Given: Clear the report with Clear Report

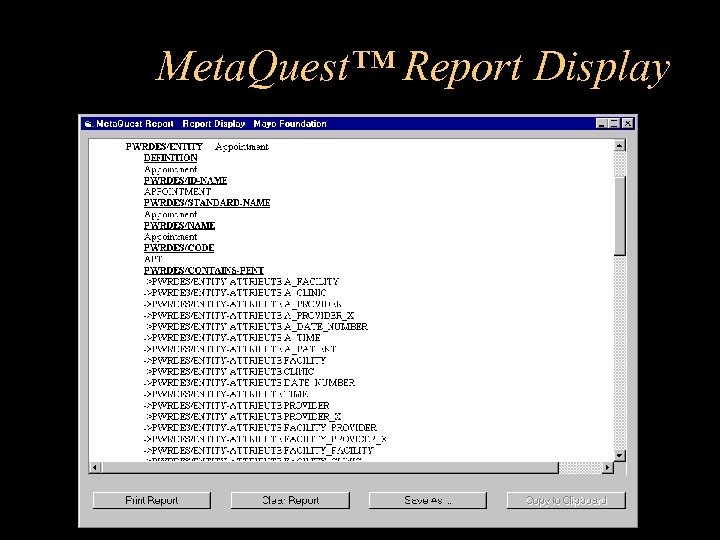Looking at the screenshot, I should click(x=290, y=500).
